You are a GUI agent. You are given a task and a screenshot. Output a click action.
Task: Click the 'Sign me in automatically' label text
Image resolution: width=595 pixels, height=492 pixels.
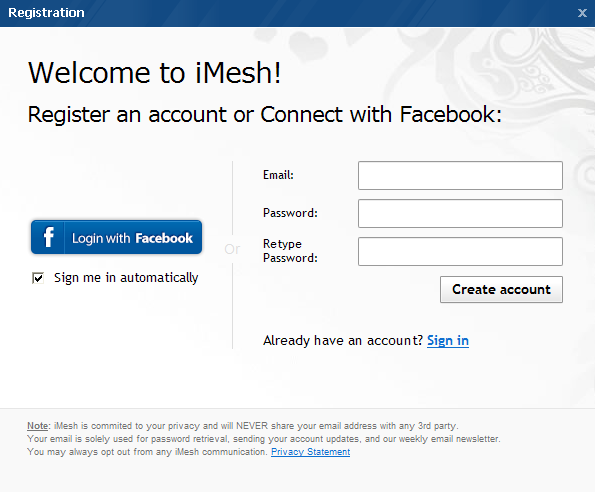tap(126, 278)
